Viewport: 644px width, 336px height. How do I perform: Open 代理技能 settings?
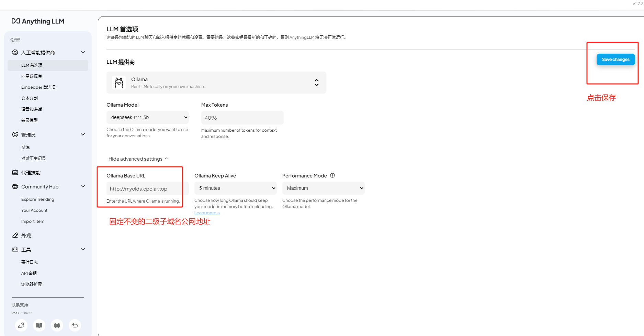click(x=31, y=173)
